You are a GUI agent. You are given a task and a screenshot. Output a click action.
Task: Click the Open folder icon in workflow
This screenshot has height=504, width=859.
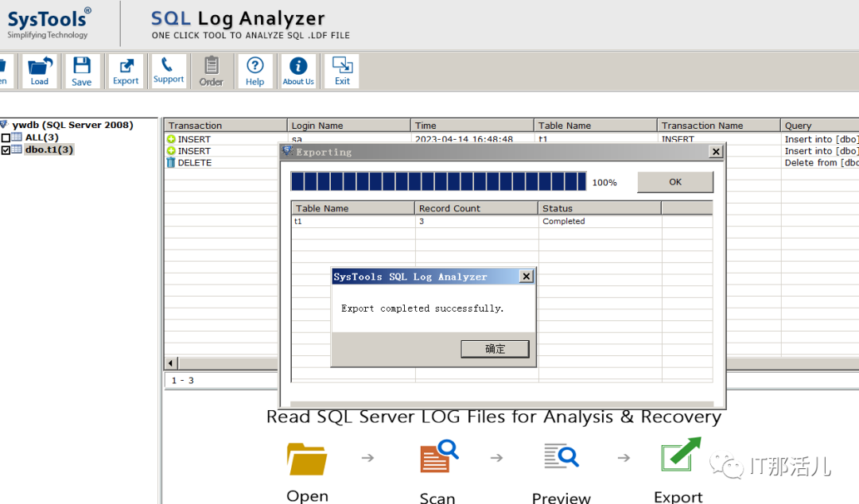pos(307,458)
